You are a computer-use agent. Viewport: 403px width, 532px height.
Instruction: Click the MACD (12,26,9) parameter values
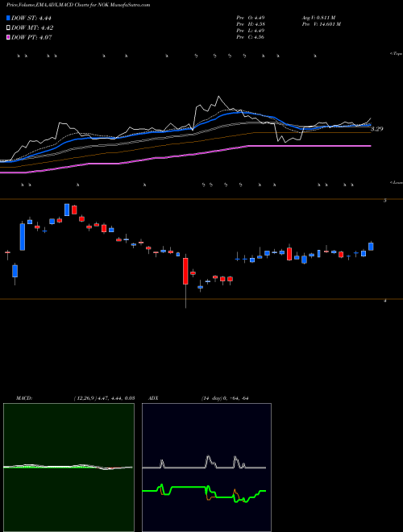(x=104, y=398)
